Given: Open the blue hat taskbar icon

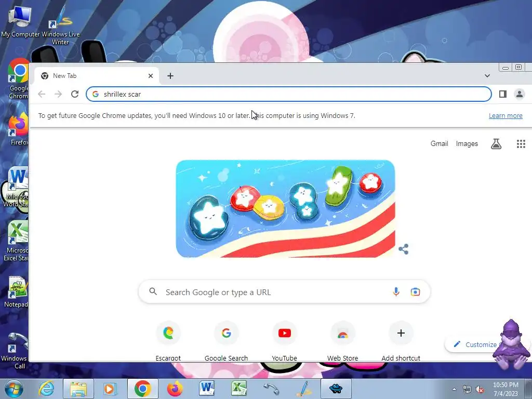Looking at the screenshot, I should (x=336, y=389).
